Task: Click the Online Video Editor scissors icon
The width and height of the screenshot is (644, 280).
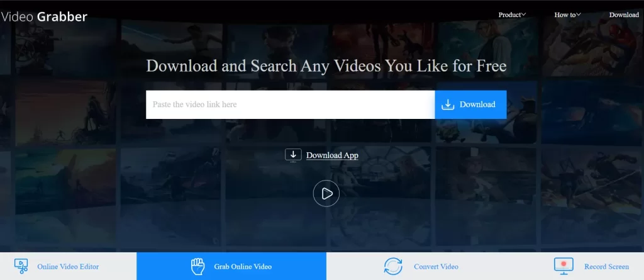Action: point(21,266)
